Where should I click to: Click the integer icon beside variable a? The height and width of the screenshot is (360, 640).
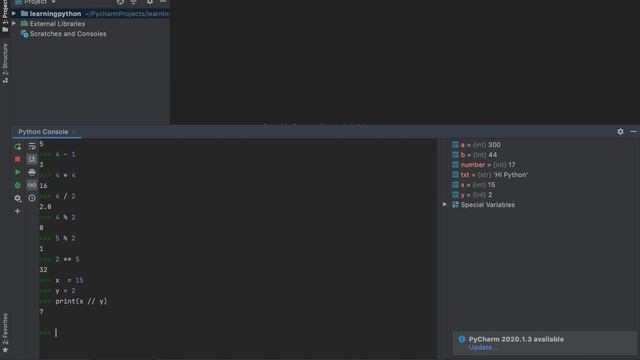pyautogui.click(x=455, y=144)
